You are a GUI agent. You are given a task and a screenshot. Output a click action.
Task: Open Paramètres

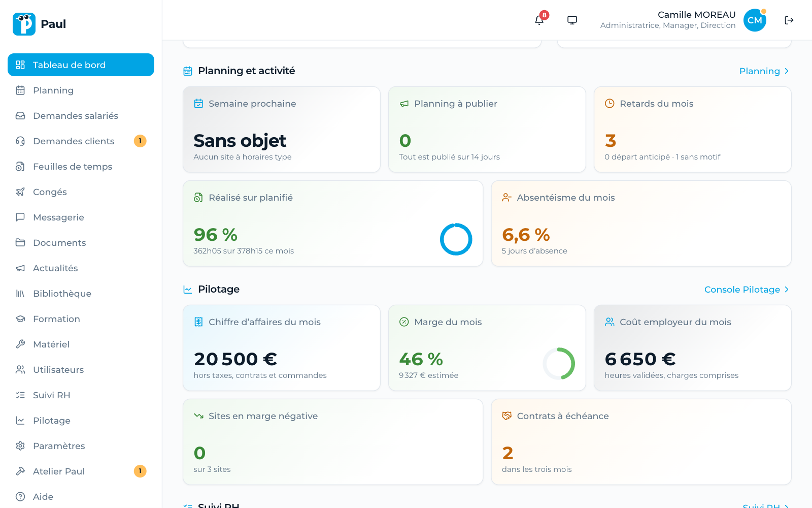pyautogui.click(x=81, y=446)
